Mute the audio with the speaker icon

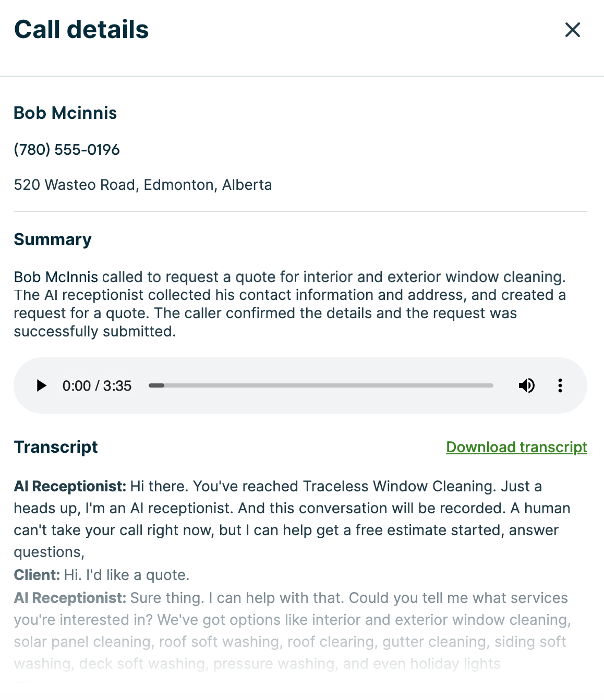(526, 385)
